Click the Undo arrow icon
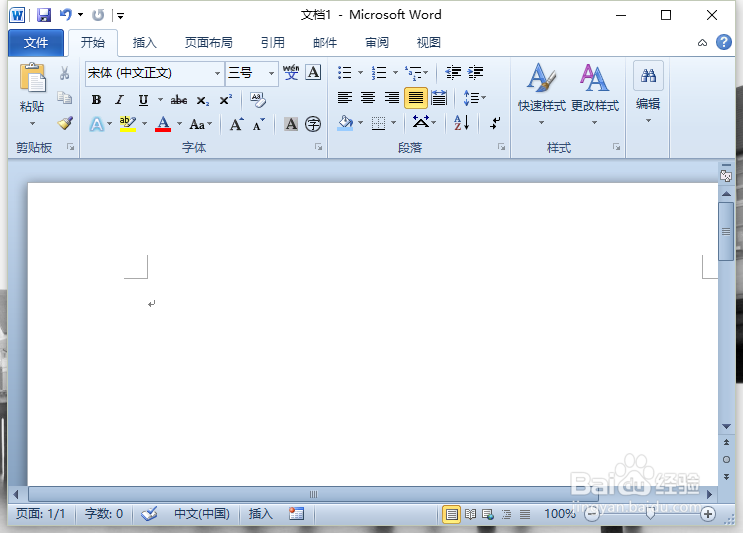Viewport: 743px width, 533px height. click(66, 15)
